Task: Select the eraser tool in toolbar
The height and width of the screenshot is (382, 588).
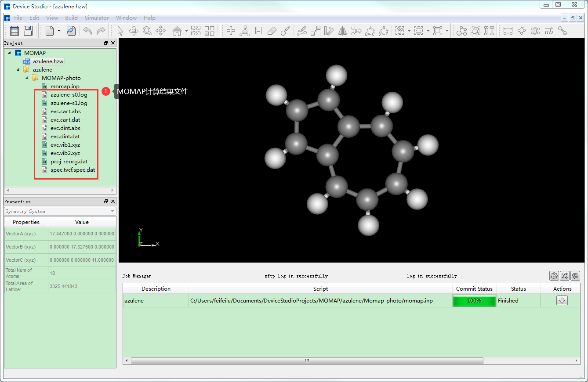Action: (272, 31)
